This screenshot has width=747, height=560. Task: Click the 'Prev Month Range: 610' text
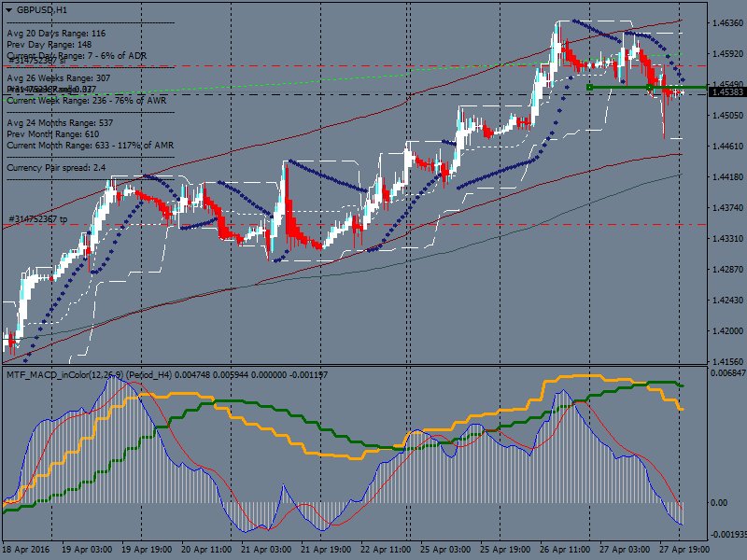[x=53, y=134]
